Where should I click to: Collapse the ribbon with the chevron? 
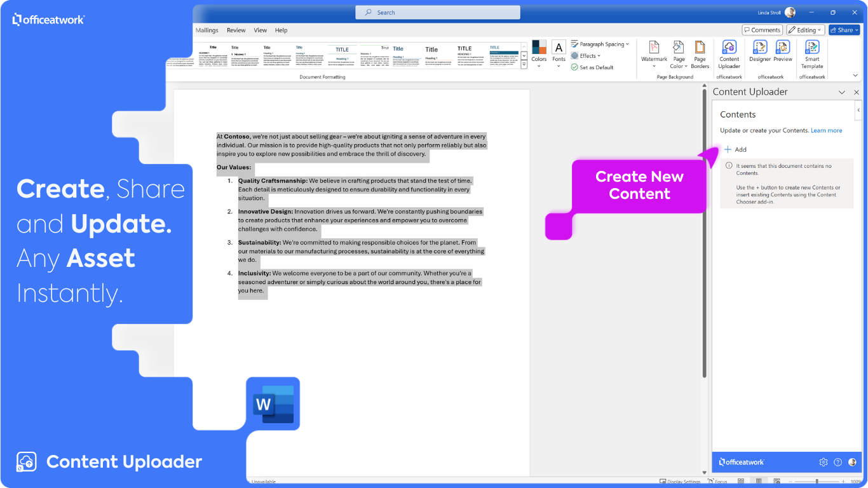855,76
